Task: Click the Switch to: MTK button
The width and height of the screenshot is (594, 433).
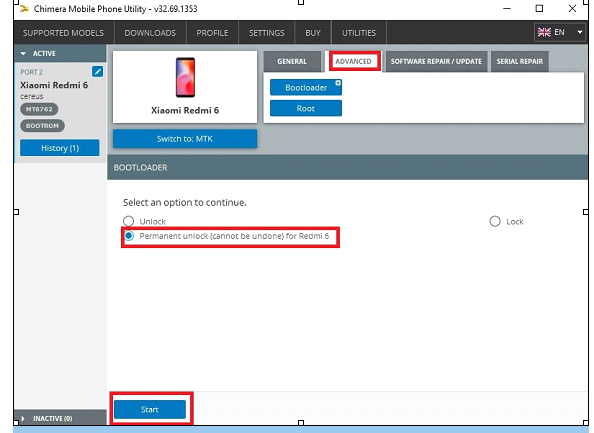Action: tap(185, 139)
